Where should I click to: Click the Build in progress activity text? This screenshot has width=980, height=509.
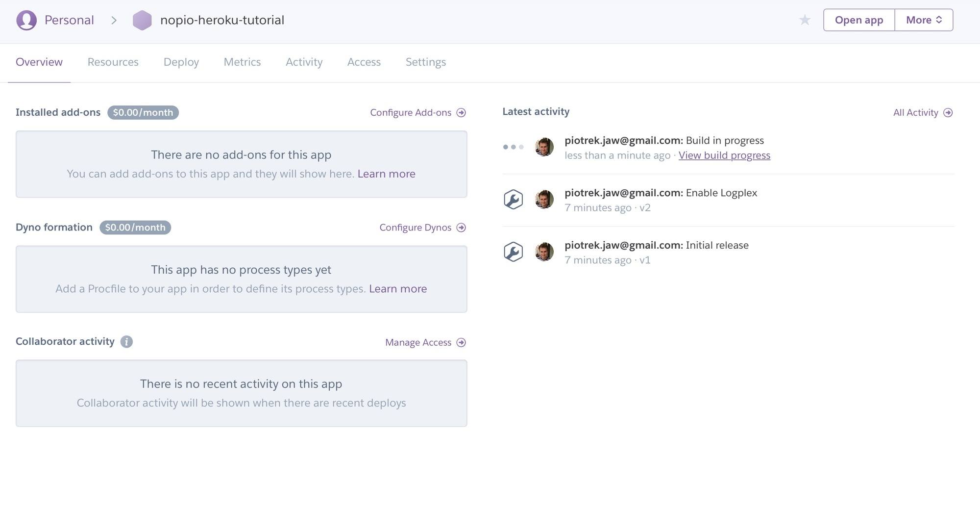[x=725, y=141]
